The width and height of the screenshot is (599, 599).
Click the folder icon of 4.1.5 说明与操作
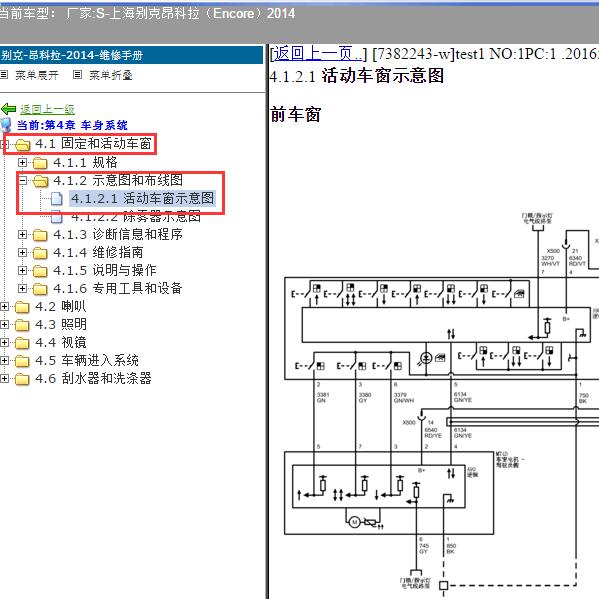pyautogui.click(x=40, y=271)
